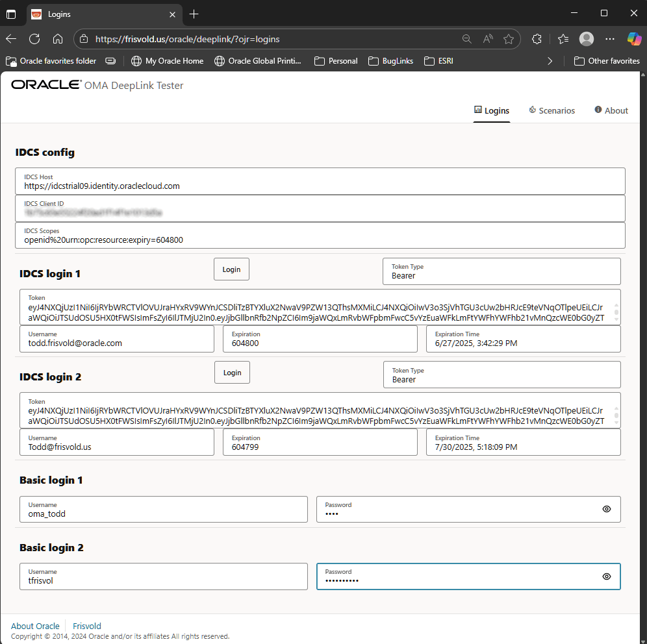Expand the BugLinks favorites folder
The height and width of the screenshot is (644, 647).
(x=391, y=61)
